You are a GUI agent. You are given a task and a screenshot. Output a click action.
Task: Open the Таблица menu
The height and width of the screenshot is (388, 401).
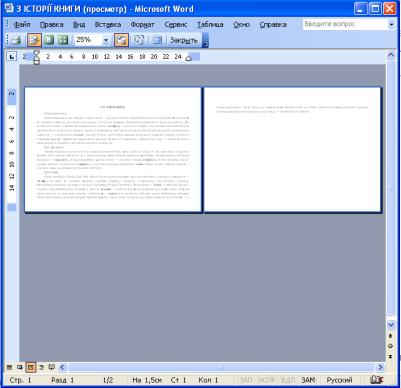tap(210, 25)
